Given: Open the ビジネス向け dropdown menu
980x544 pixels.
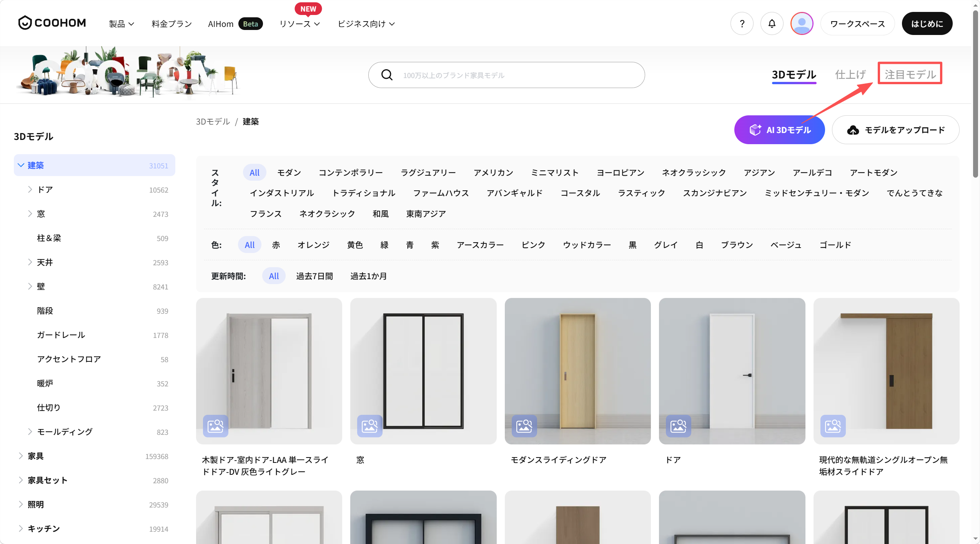Looking at the screenshot, I should pyautogui.click(x=366, y=24).
